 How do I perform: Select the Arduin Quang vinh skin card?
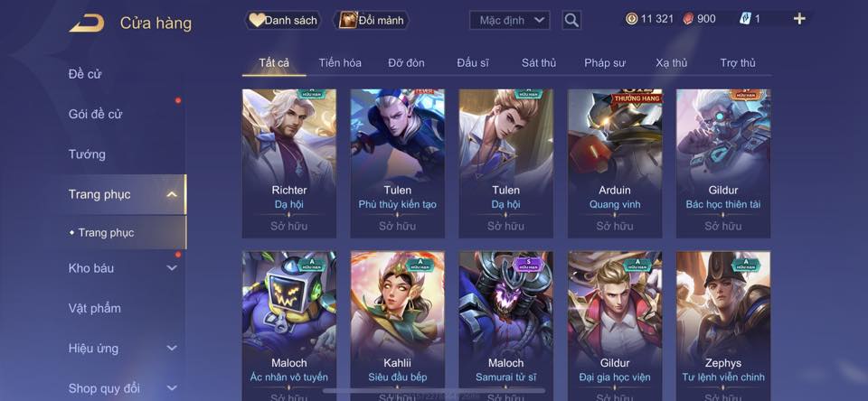(615, 163)
